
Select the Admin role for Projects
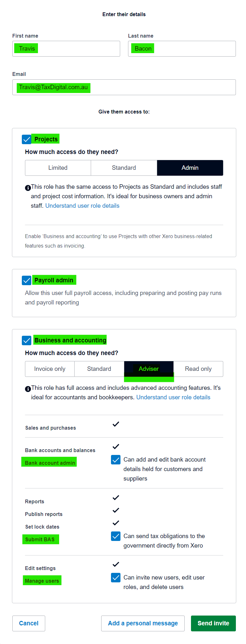pyautogui.click(x=190, y=168)
